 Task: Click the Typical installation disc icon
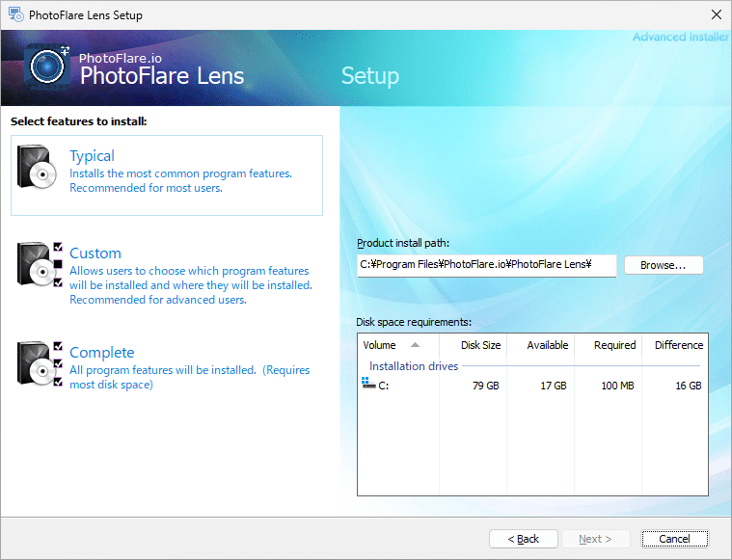click(x=37, y=168)
